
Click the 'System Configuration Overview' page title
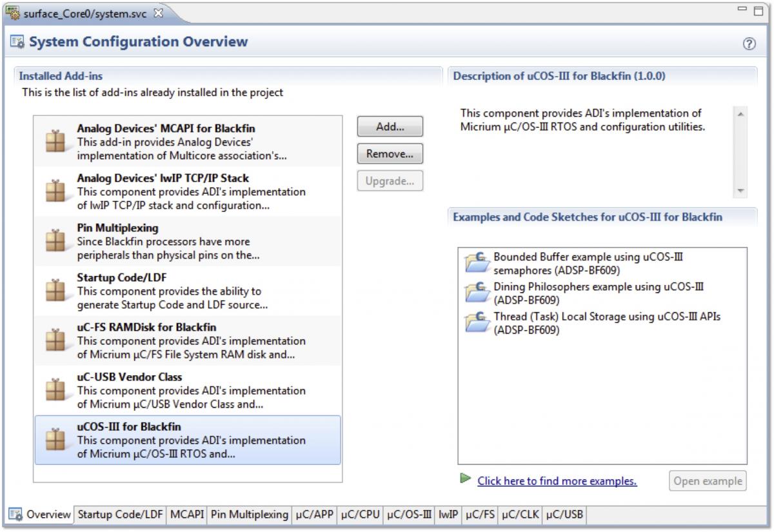click(137, 43)
